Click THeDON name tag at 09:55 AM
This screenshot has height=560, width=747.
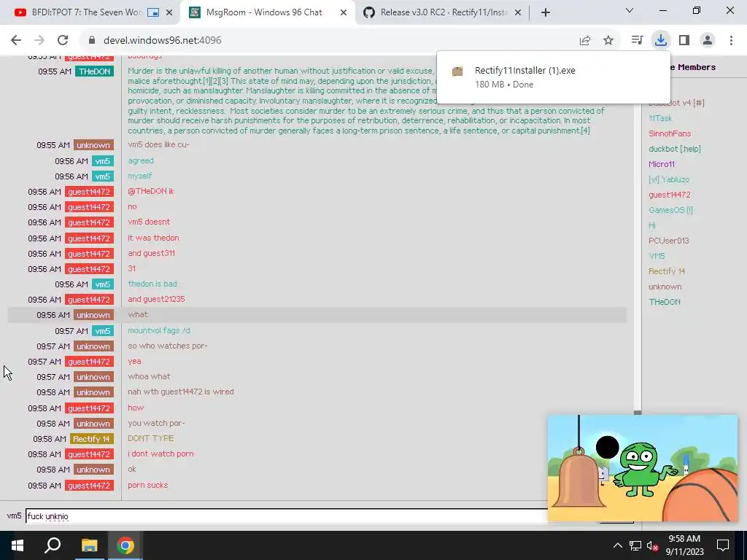pyautogui.click(x=94, y=71)
